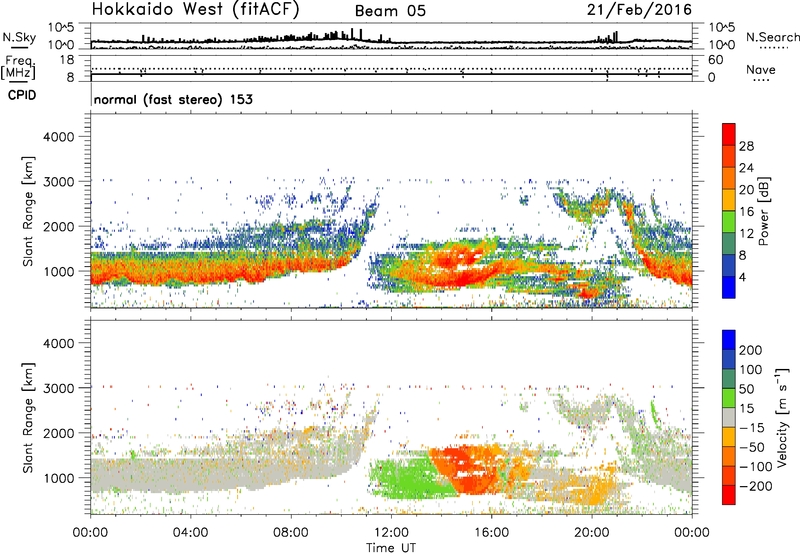Select the 'Freq. [MHz]' axis label

19,68
